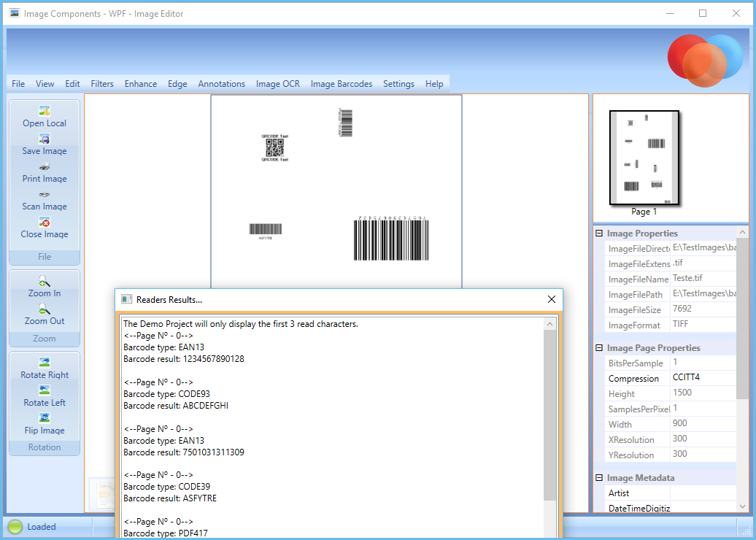Click the Save Image label
Screen dimensions: 756x540
(45, 151)
